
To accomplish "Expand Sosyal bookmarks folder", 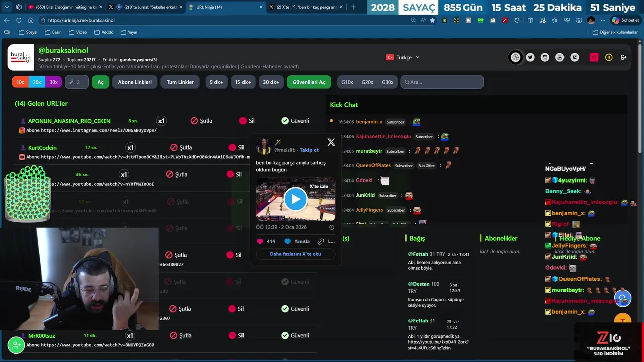I will (28, 32).
